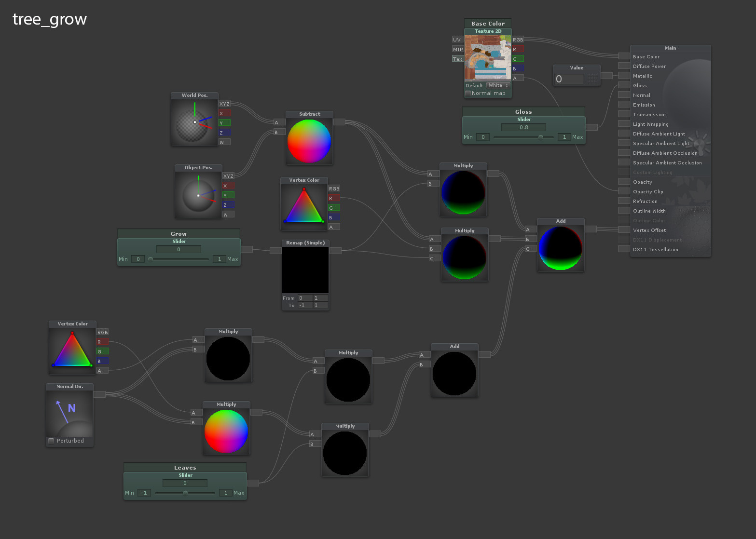The image size is (756, 539).
Task: Click the Gloss slider handle
Action: click(540, 137)
